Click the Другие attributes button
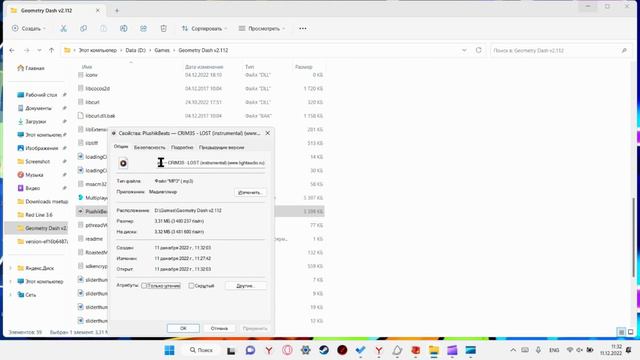Image resolution: width=640 pixels, height=360 pixels. pos(246,286)
